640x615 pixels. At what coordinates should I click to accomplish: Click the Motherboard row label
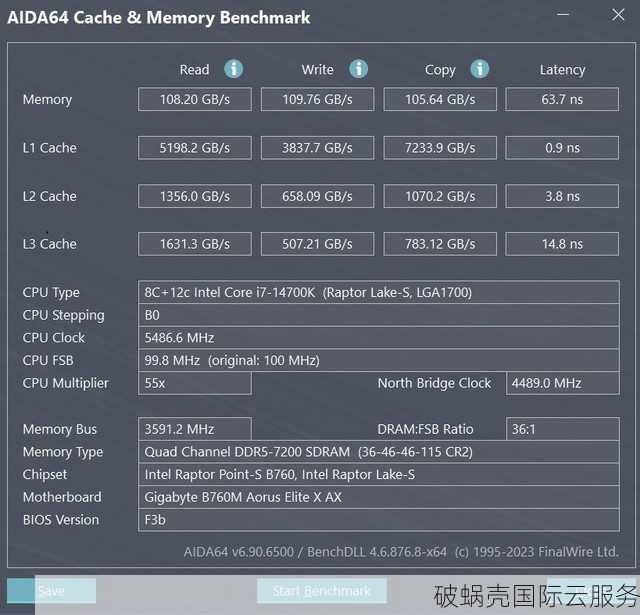62,497
